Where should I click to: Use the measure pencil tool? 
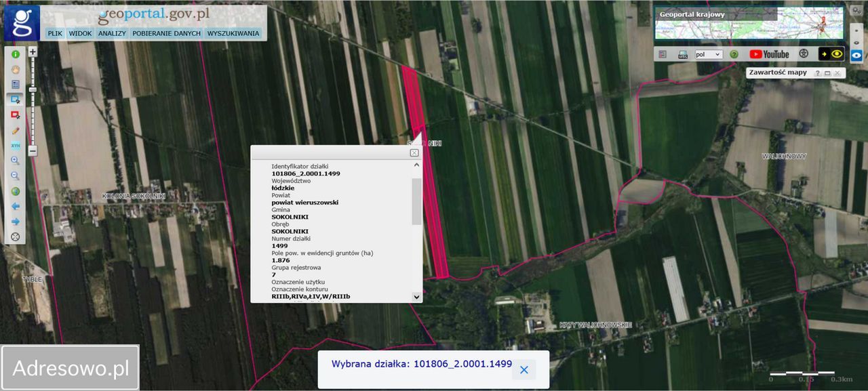(15, 130)
